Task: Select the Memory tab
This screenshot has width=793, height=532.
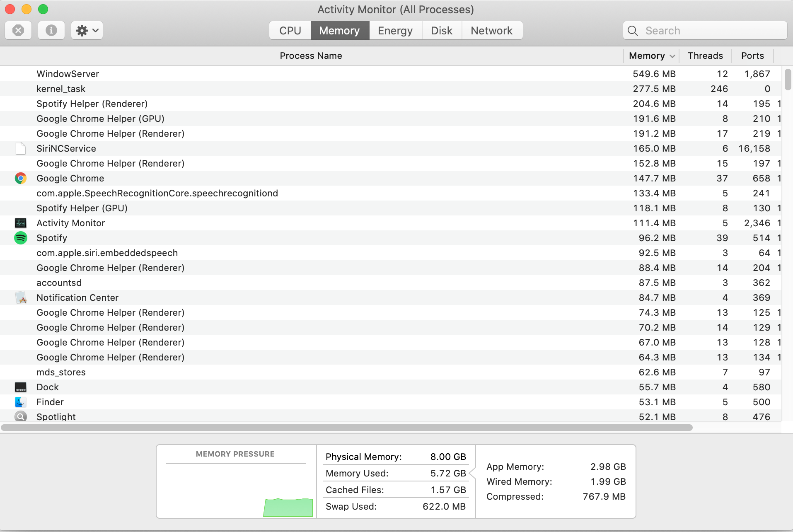Action: point(340,31)
